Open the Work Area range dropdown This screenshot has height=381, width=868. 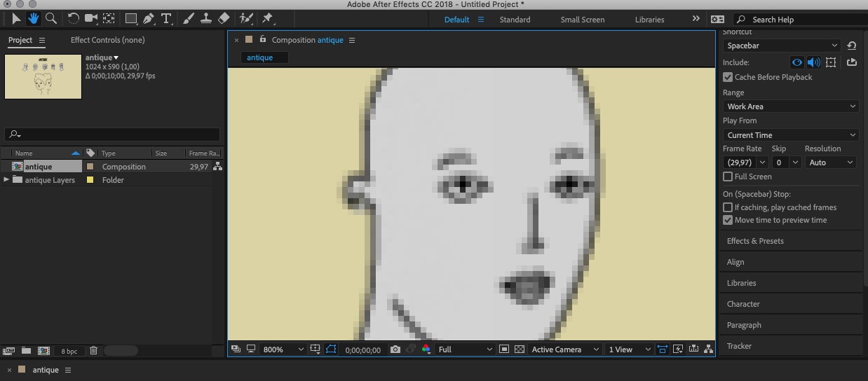point(791,106)
